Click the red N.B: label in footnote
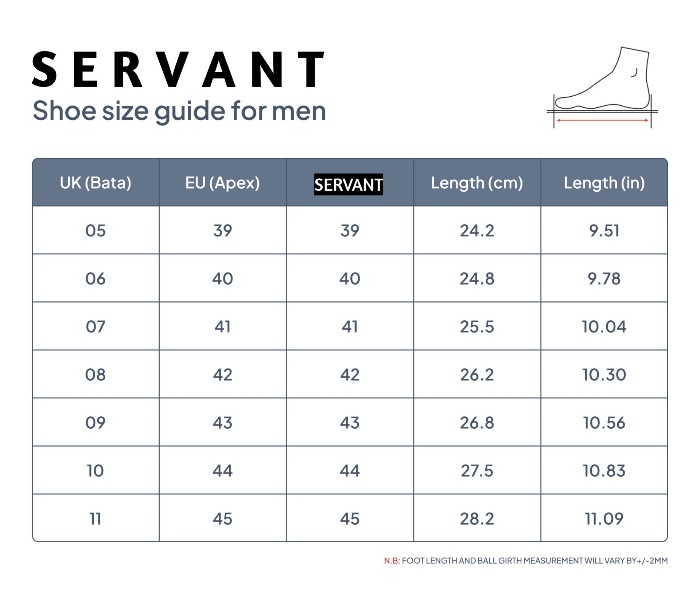This screenshot has height=598, width=700. coord(392,561)
